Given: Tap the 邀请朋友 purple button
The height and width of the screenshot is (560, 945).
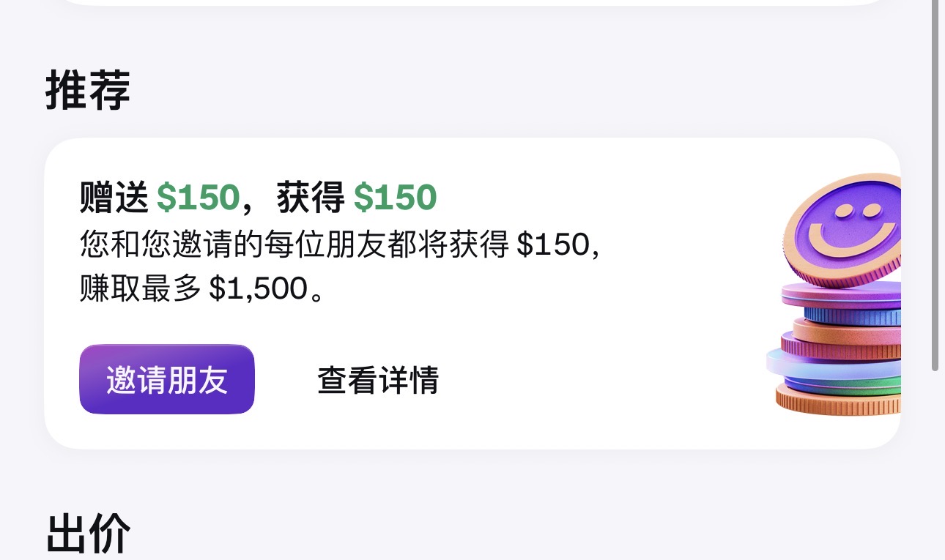Looking at the screenshot, I should click(x=166, y=380).
